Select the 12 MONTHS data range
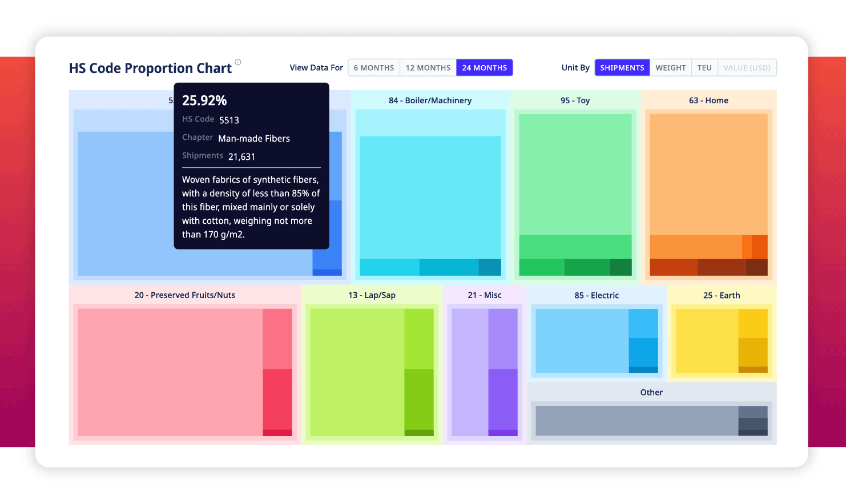This screenshot has height=504, width=846. pyautogui.click(x=428, y=67)
